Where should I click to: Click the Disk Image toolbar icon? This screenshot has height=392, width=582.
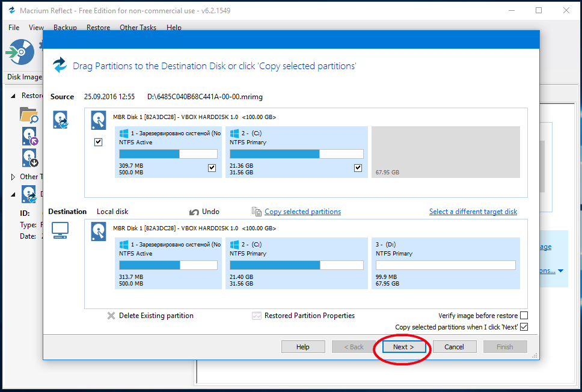click(20, 52)
